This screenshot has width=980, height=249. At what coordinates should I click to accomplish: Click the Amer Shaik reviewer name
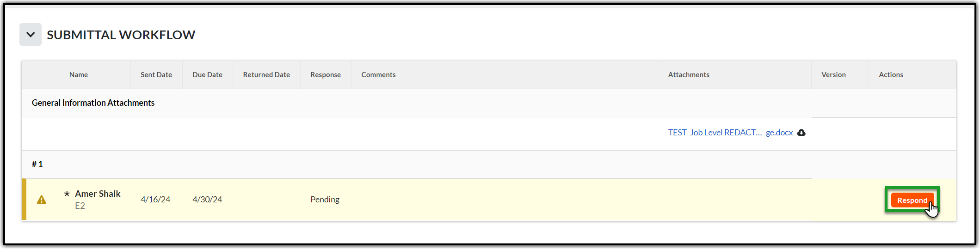(98, 194)
